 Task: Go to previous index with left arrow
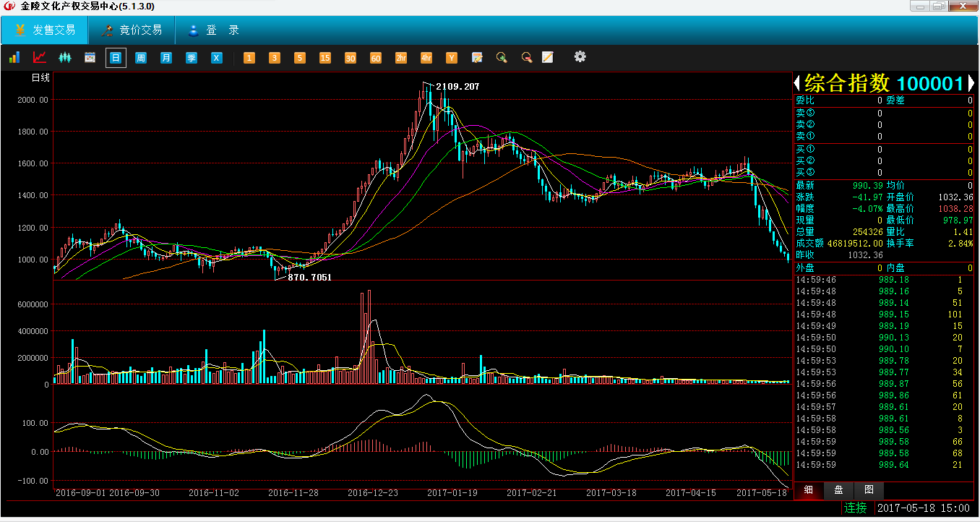[x=798, y=83]
